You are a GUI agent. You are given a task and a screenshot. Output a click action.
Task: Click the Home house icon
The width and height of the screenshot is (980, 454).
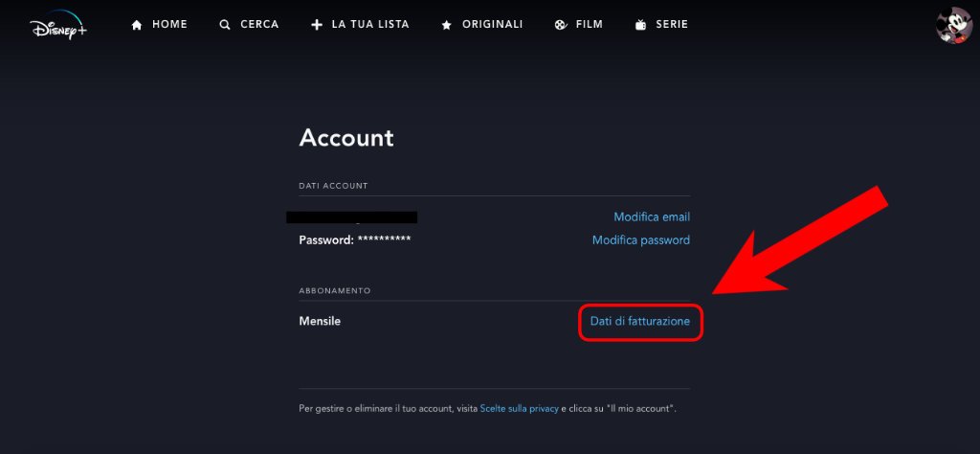click(137, 25)
